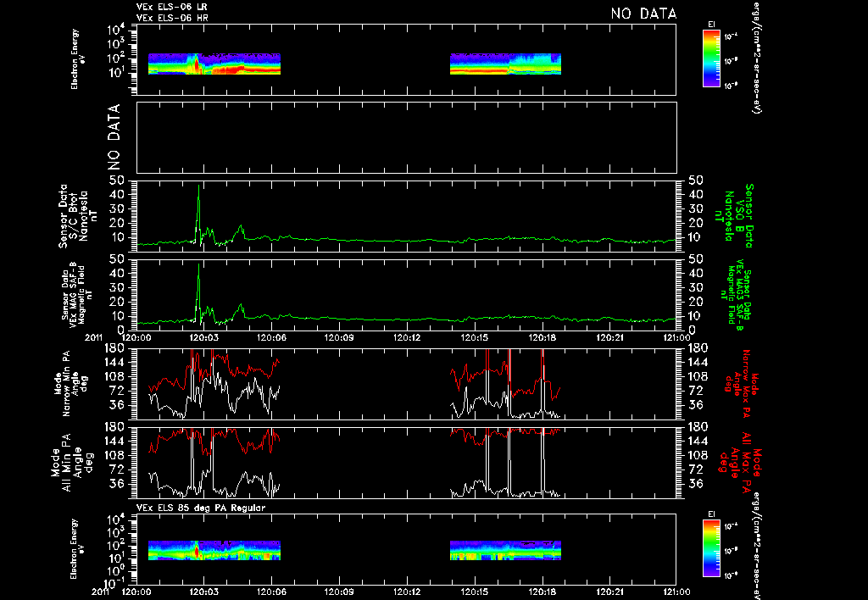Click first spectrogram segment in ELS-06 panel
868x600 pixels.
pyautogui.click(x=214, y=64)
